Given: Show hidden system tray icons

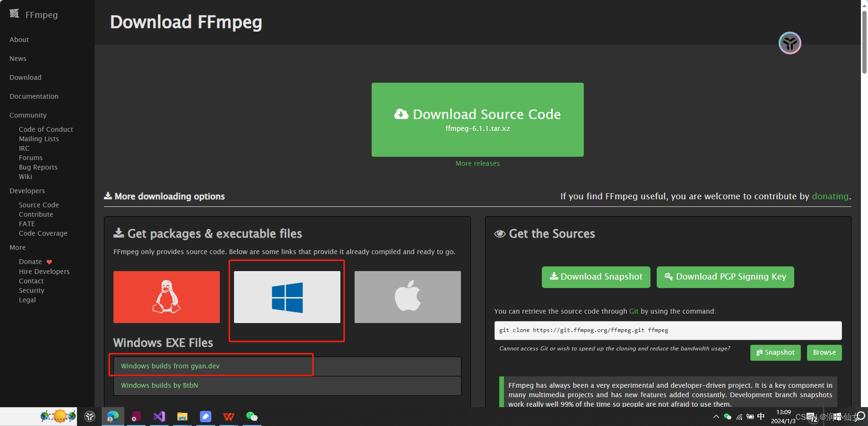Looking at the screenshot, I should (x=716, y=417).
